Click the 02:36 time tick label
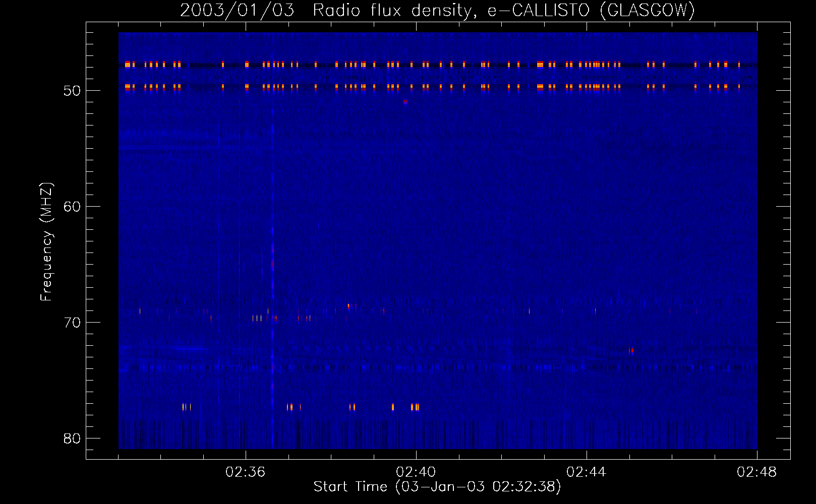The width and height of the screenshot is (816, 504). coord(245,472)
